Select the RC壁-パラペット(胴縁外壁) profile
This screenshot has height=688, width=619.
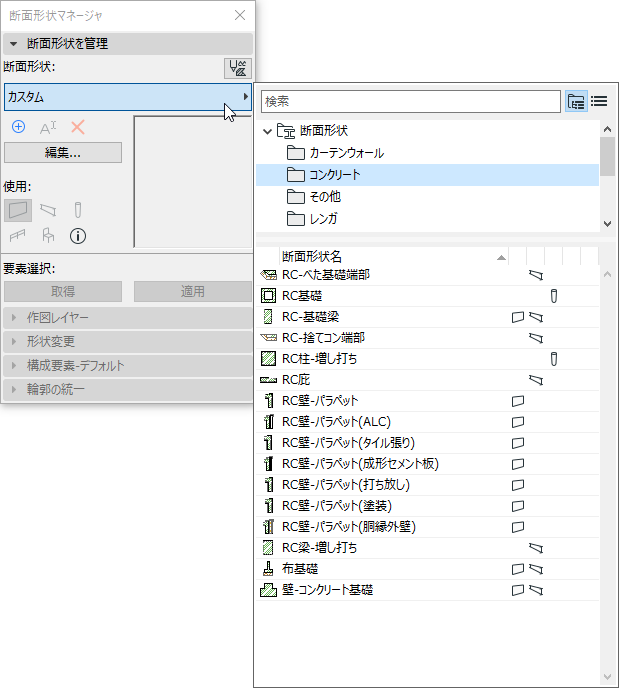click(x=427, y=527)
